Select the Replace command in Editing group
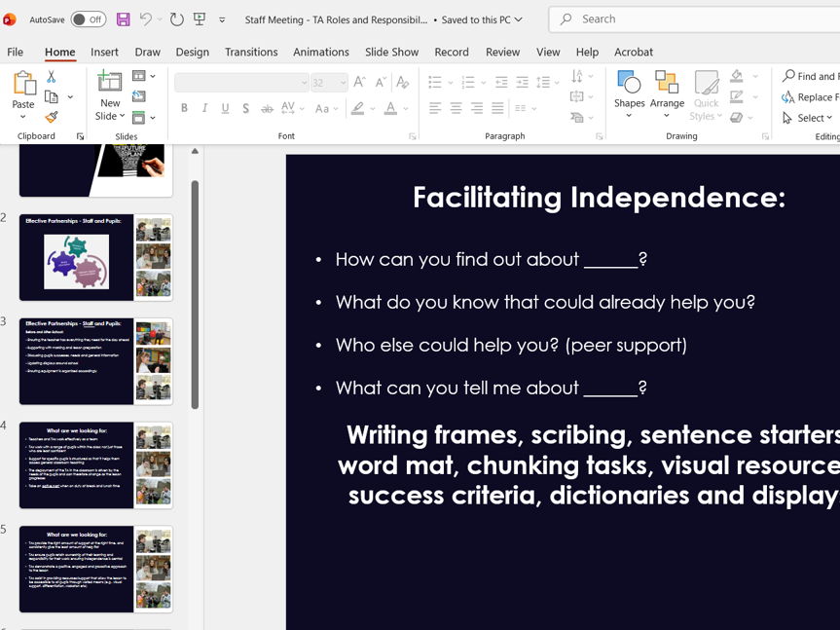 click(811, 96)
